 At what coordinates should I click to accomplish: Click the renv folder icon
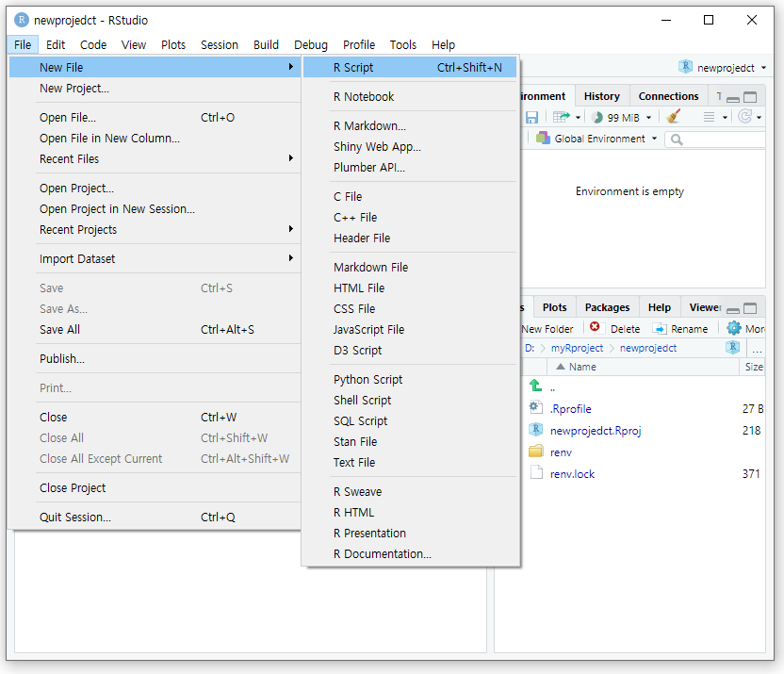point(536,451)
